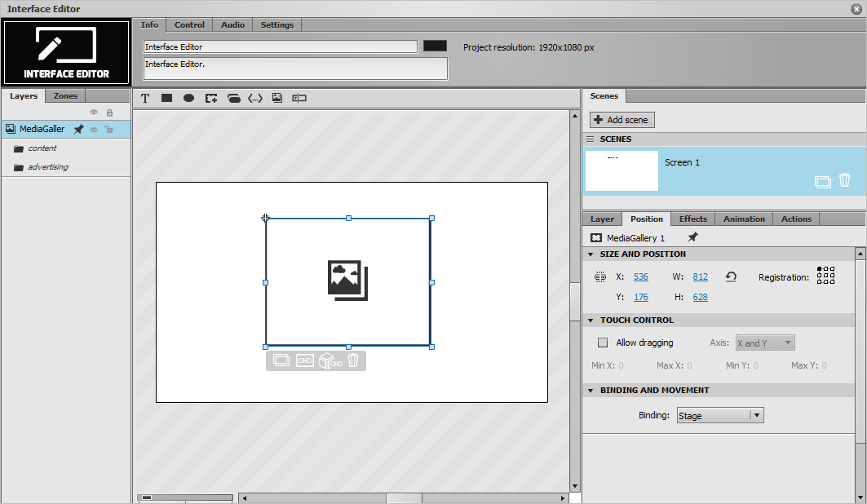Image resolution: width=867 pixels, height=504 pixels.
Task: Select the Rectangle shape tool
Action: 166,98
